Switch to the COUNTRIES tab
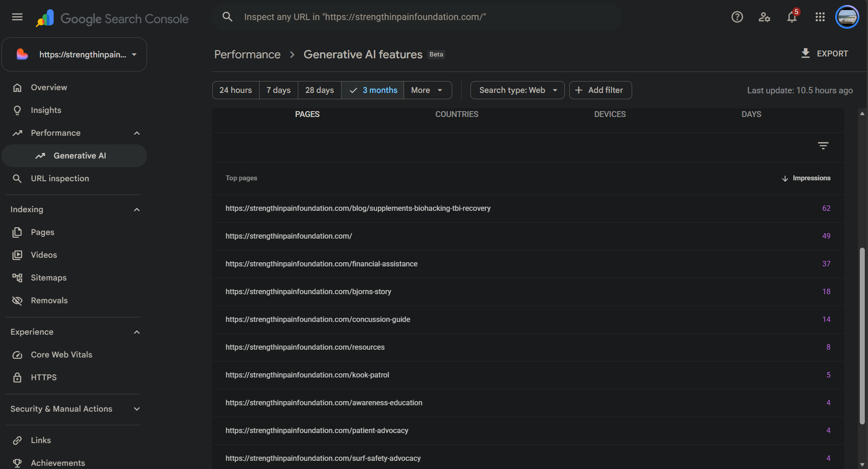This screenshot has height=469, width=868. tap(457, 114)
